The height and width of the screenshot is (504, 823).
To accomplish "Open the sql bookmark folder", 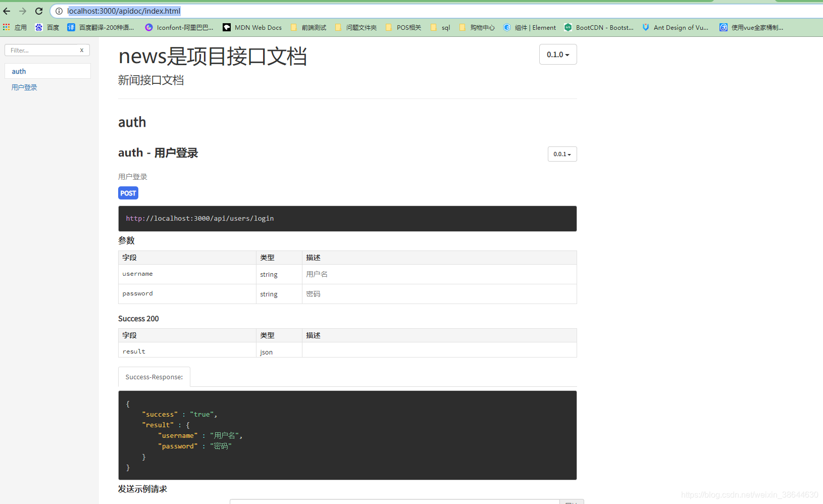I will coord(440,27).
